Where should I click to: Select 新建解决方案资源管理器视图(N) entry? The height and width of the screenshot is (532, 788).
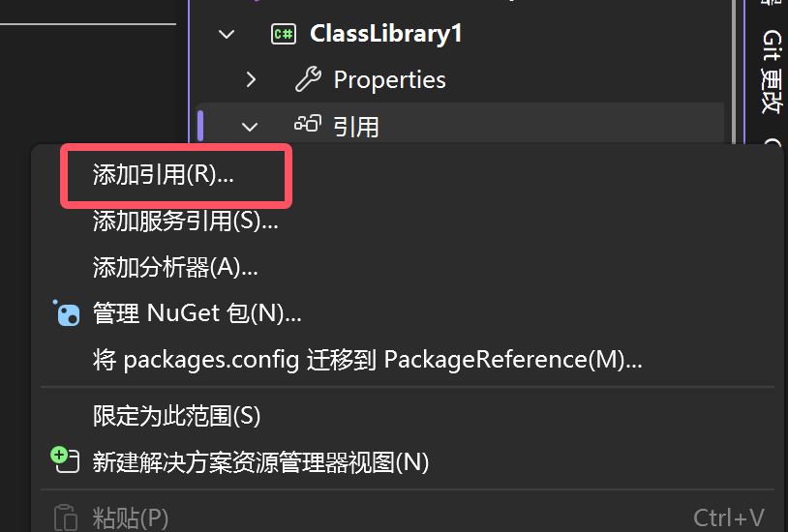pyautogui.click(x=260, y=462)
